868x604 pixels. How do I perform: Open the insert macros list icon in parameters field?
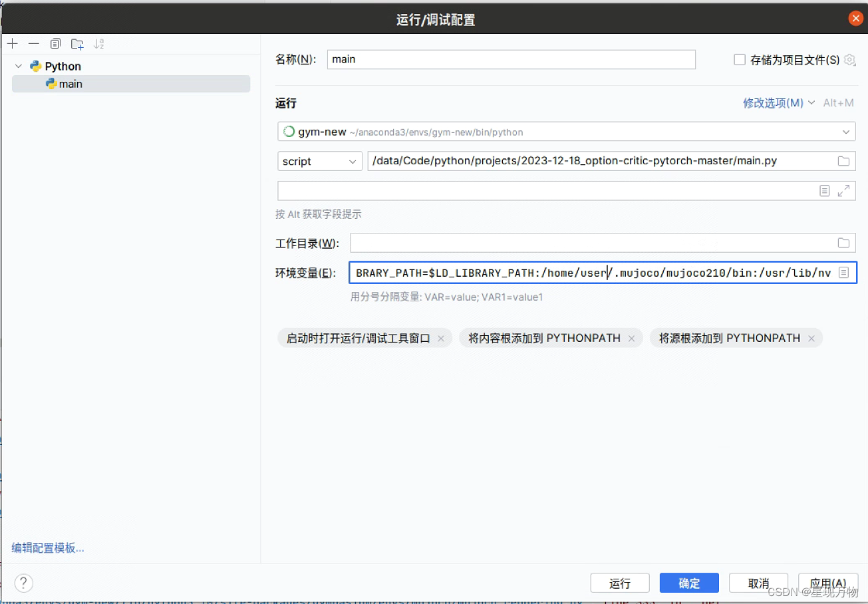[x=825, y=191]
